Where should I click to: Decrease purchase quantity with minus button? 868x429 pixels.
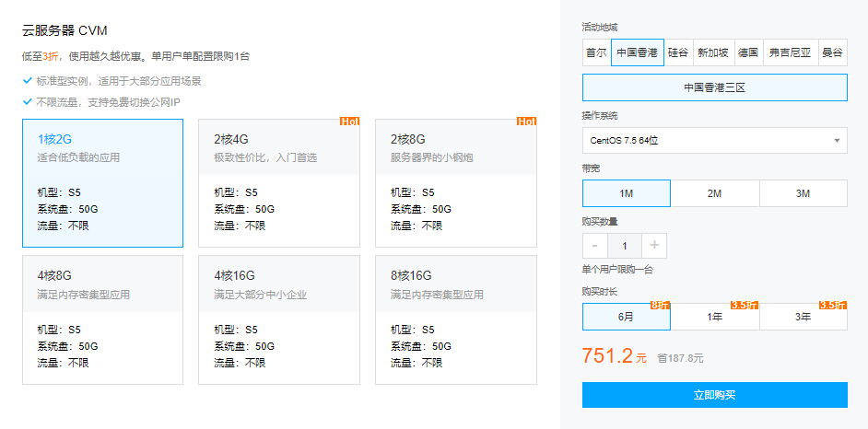595,246
